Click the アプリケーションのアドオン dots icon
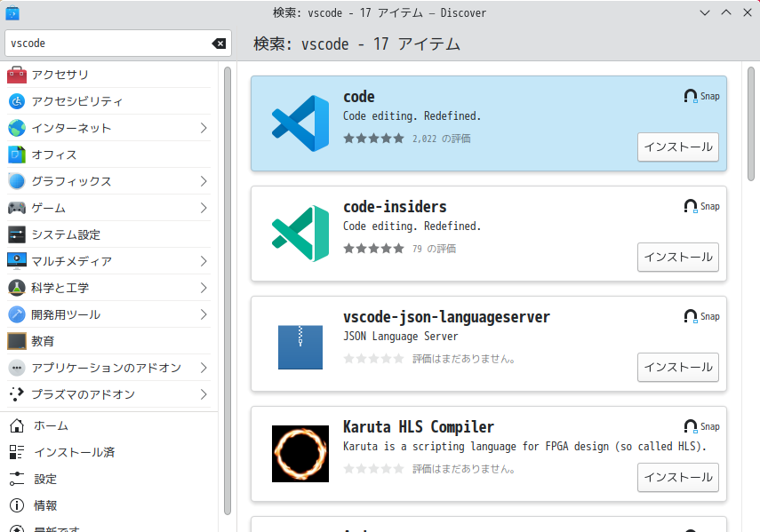The width and height of the screenshot is (760, 532). pyautogui.click(x=17, y=368)
